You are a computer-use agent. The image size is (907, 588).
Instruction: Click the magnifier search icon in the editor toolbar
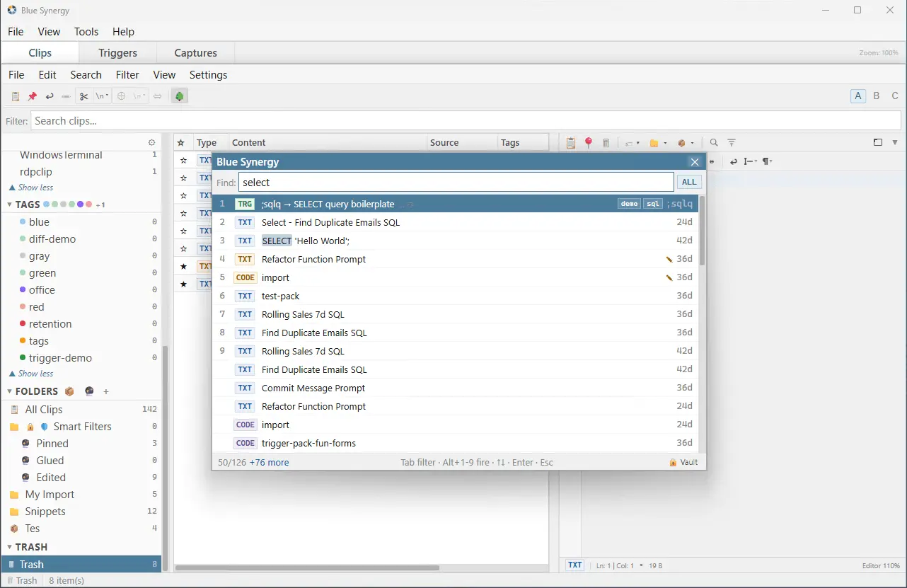point(714,142)
